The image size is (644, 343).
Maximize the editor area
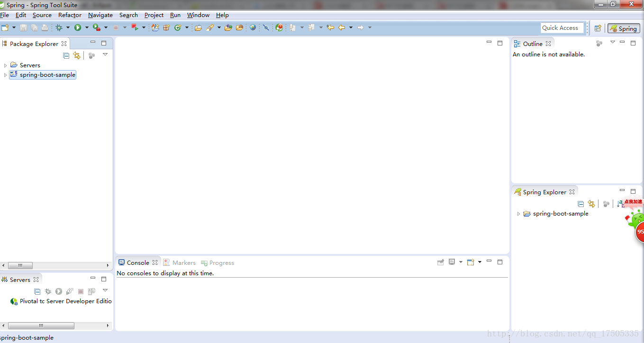500,43
